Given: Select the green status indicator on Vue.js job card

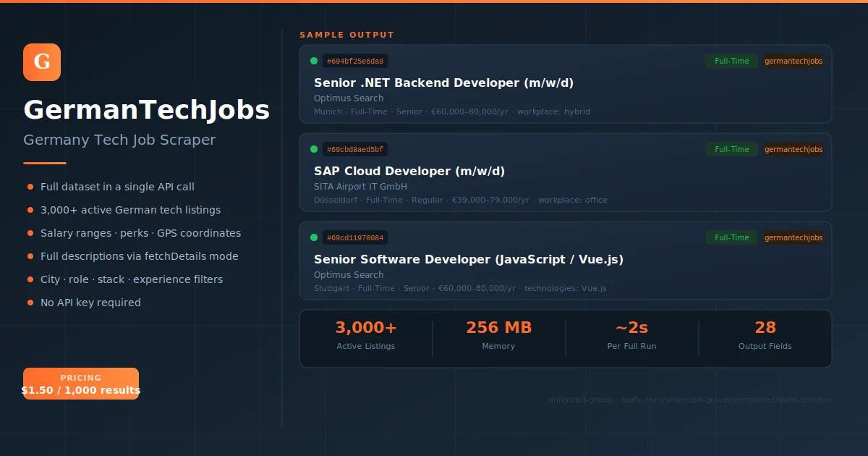Looking at the screenshot, I should click(313, 237).
